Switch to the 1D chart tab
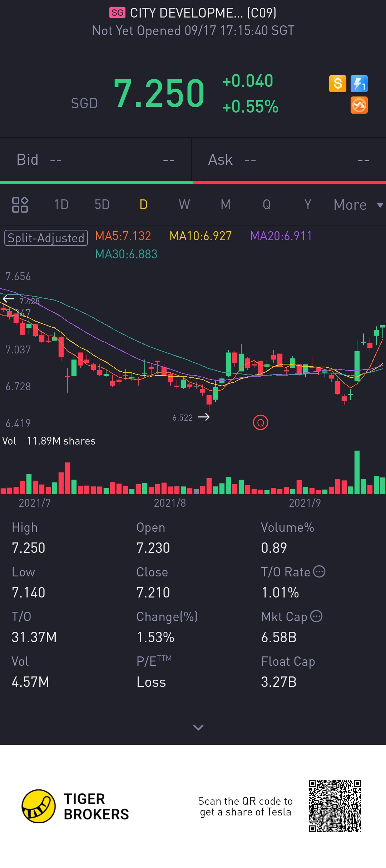The width and height of the screenshot is (386, 868). coord(61,205)
